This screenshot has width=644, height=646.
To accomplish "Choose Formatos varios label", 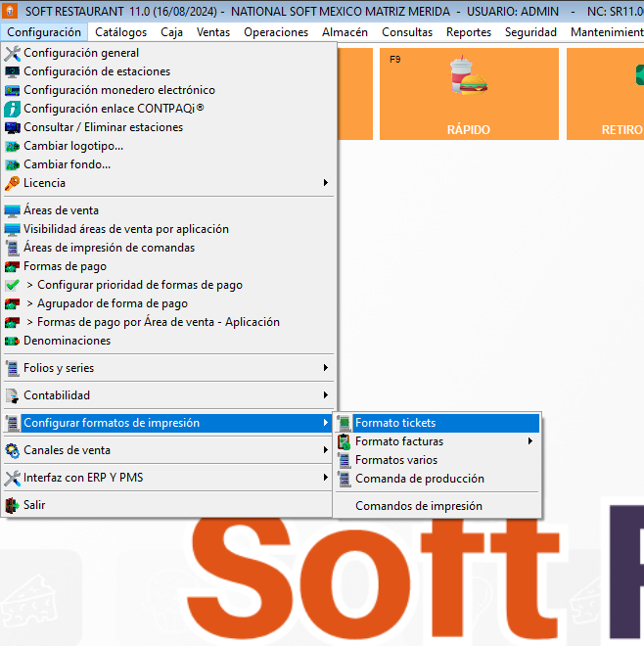I will coord(396,460).
